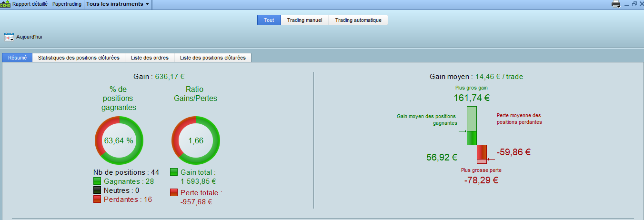This screenshot has height=220, width=644.
Task: Click the Gagnantes : 28 text
Action: pos(128,181)
